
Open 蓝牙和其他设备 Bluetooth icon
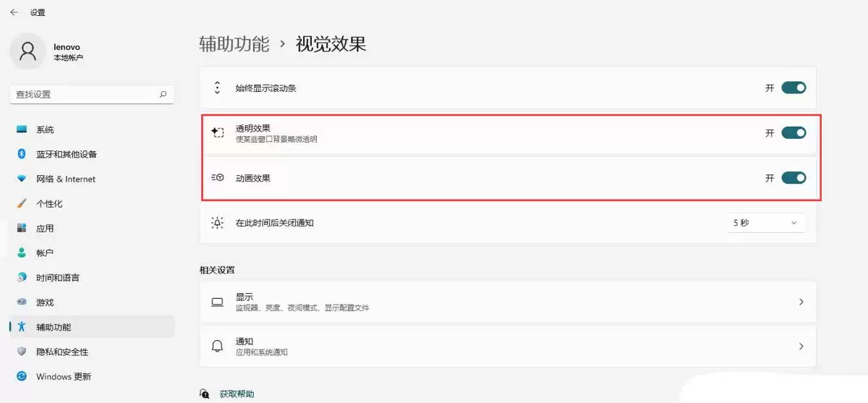coord(22,154)
